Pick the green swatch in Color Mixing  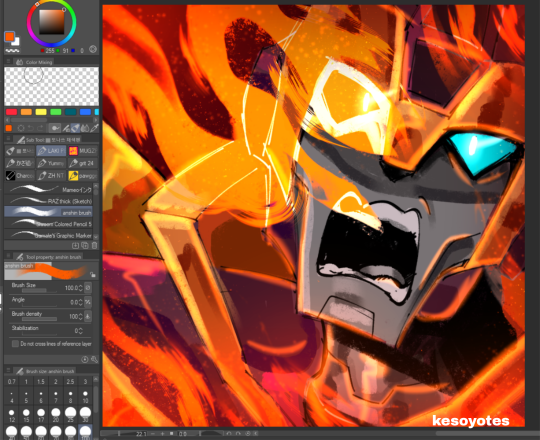tap(55, 112)
